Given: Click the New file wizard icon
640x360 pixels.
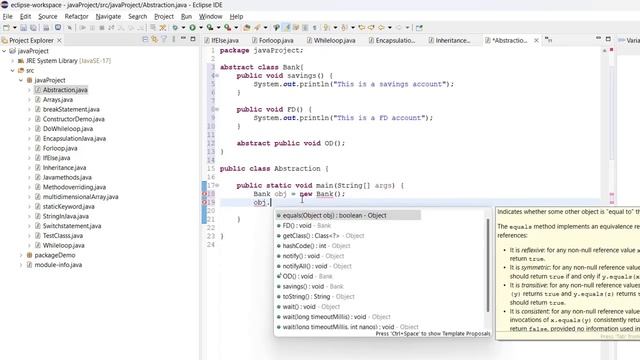Looking at the screenshot, I should pos(6,28).
